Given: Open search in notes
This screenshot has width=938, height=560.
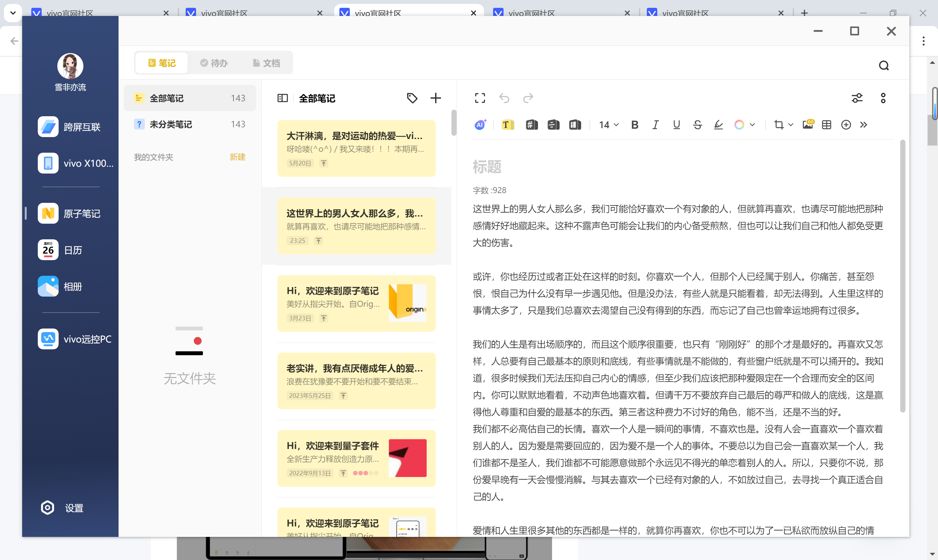Looking at the screenshot, I should point(884,66).
